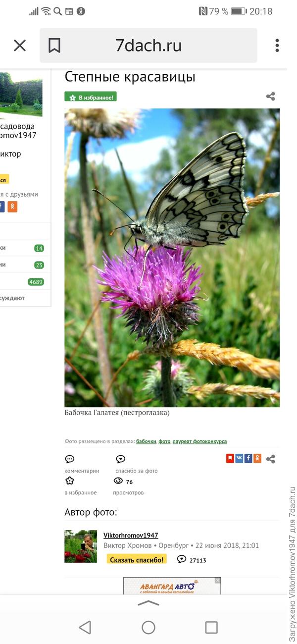The height and width of the screenshot is (644, 297).
Task: Open the butterfly photo
Action: pos(172,258)
